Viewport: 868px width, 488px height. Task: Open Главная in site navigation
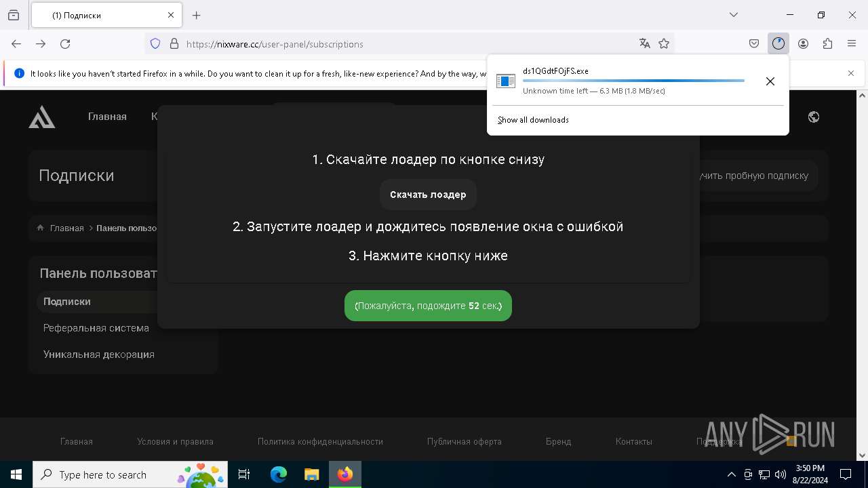pos(107,117)
